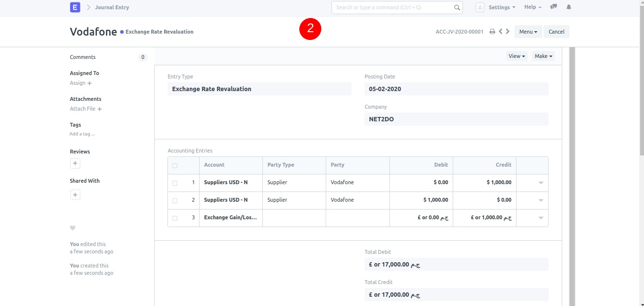This screenshot has height=306, width=644.
Task: Click the Account column header
Action: click(x=214, y=165)
